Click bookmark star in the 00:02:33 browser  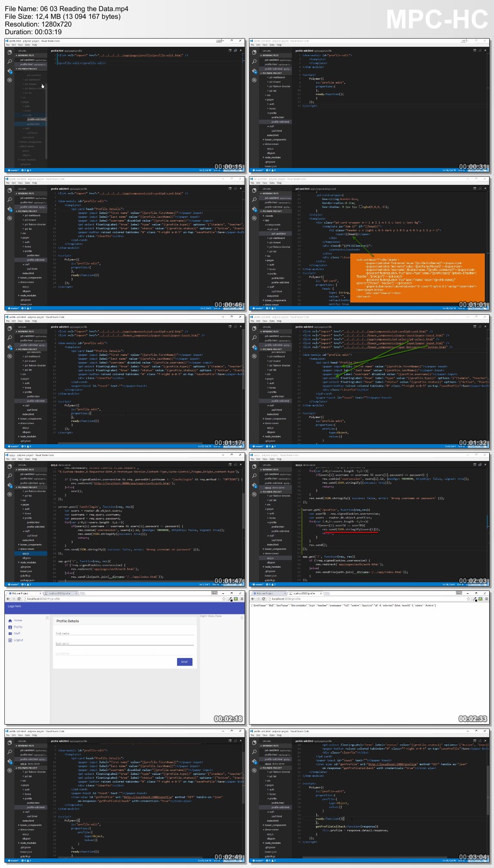[x=468, y=599]
